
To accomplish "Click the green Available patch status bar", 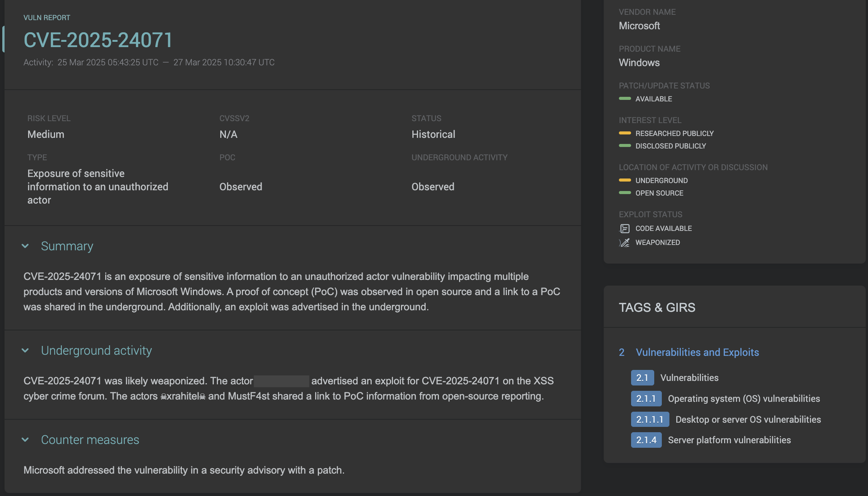I will point(625,99).
